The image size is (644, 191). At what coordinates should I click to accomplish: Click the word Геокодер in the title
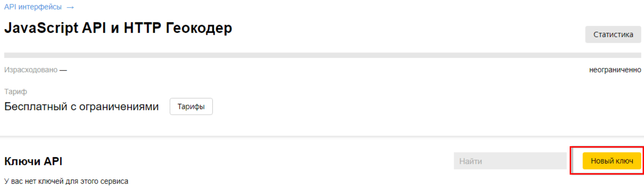pos(199,28)
